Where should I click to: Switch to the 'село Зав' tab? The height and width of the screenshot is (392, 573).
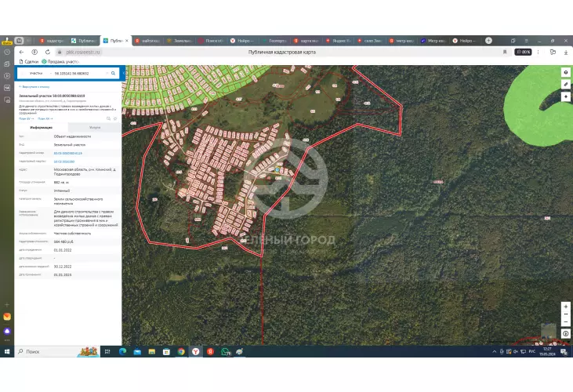370,41
